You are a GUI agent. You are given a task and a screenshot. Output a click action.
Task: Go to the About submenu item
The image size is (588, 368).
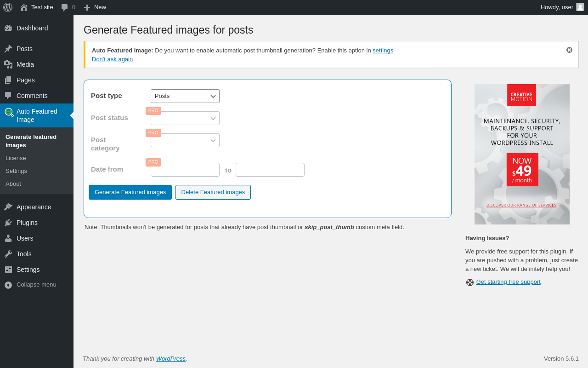tap(13, 184)
